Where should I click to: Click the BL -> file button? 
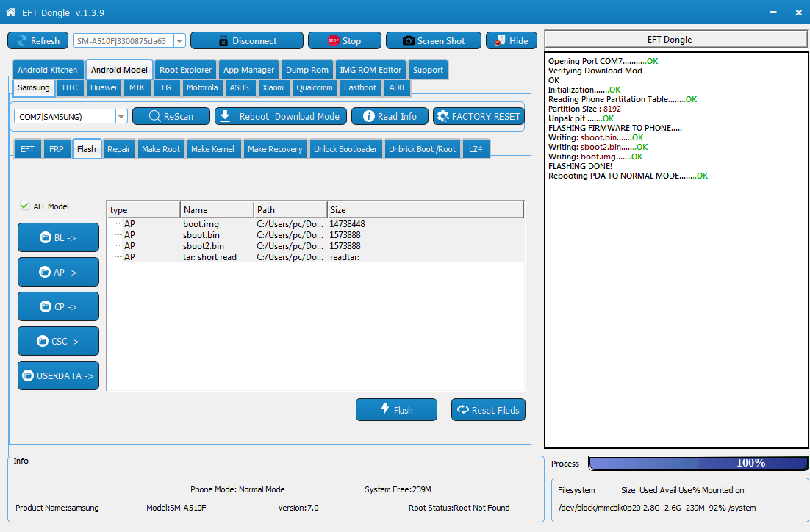pos(58,237)
